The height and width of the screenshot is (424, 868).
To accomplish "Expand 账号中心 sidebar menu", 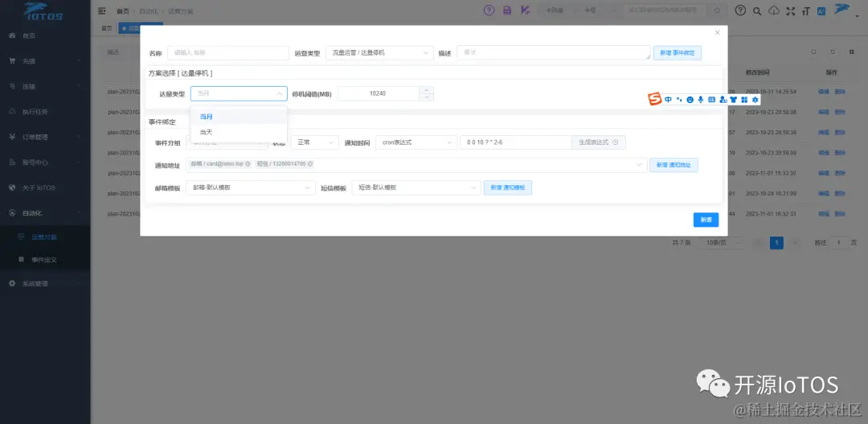I will click(x=45, y=163).
